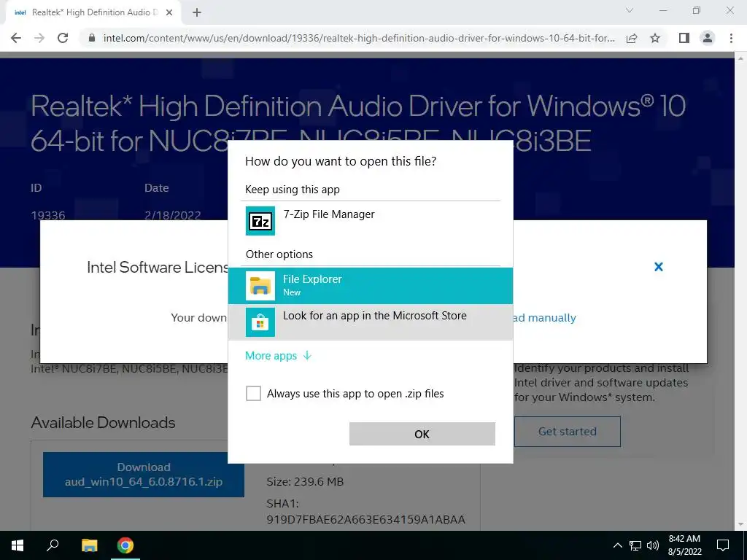Select 7-Zip File Manager icon
The image size is (747, 560).
(260, 220)
